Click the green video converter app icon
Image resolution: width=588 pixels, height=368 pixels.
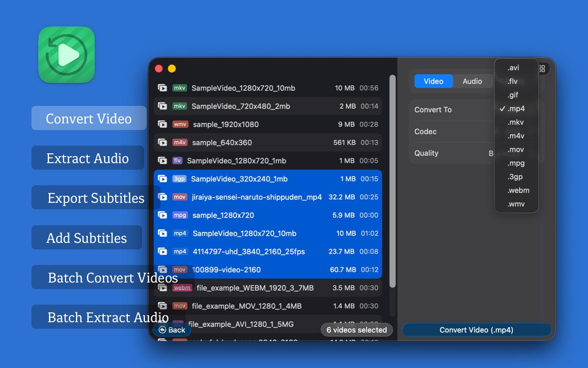(67, 55)
